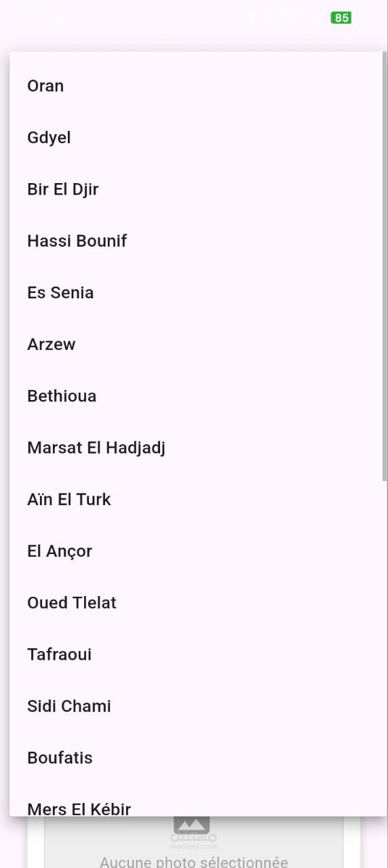This screenshot has height=868, width=388.
Task: Select Sidi Chami entry
Action: pos(197,706)
